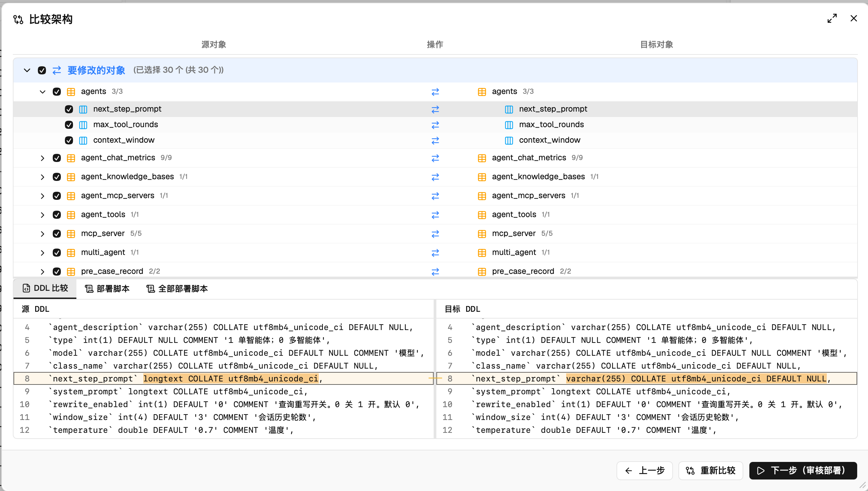Click the target max_tool_rounds column icon
The image size is (868, 491).
(509, 125)
